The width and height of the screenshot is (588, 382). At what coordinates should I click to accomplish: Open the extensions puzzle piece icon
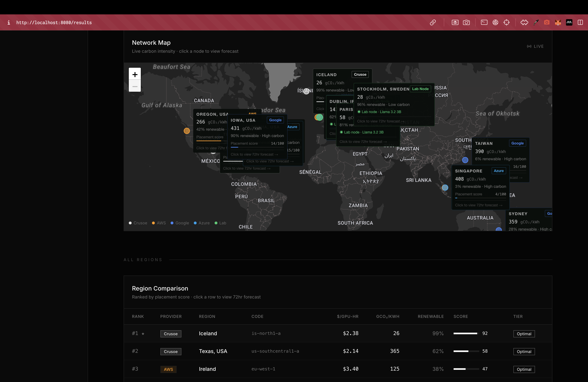524,22
